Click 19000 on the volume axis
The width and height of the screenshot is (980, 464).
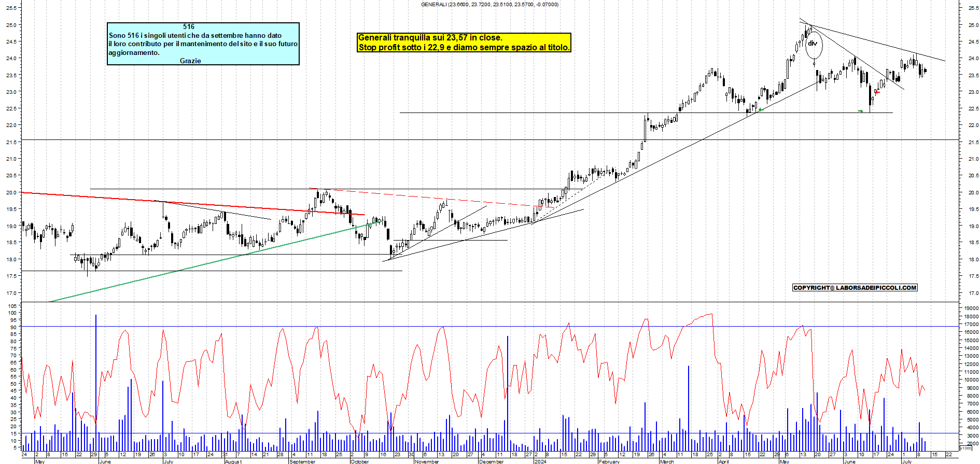pyautogui.click(x=971, y=308)
